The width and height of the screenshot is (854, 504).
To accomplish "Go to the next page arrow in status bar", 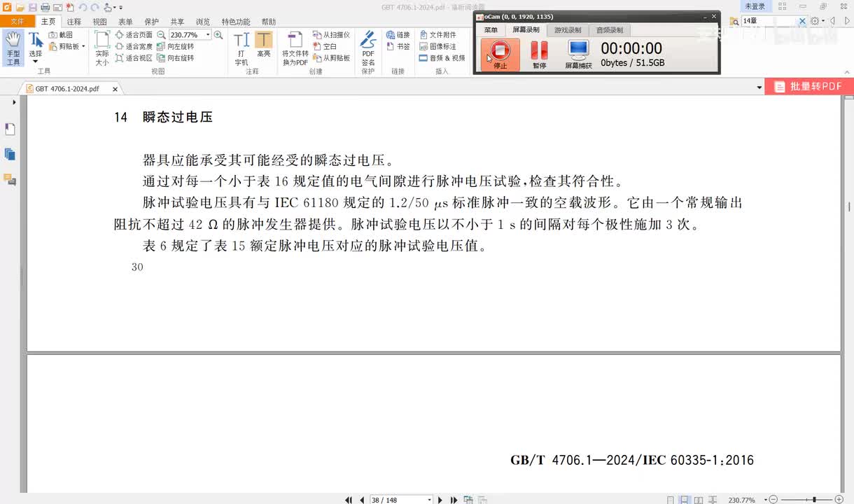I will pyautogui.click(x=440, y=500).
